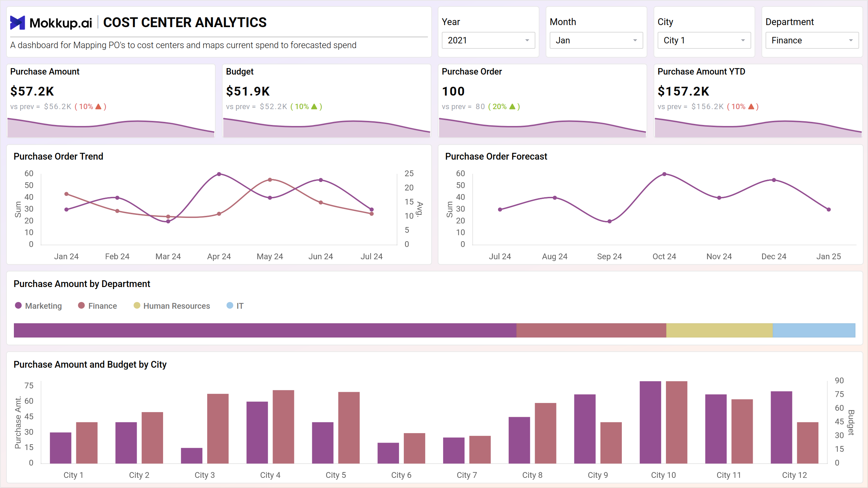
Task: Click the Oct 24 peak point on forecast chart
Action: click(664, 174)
